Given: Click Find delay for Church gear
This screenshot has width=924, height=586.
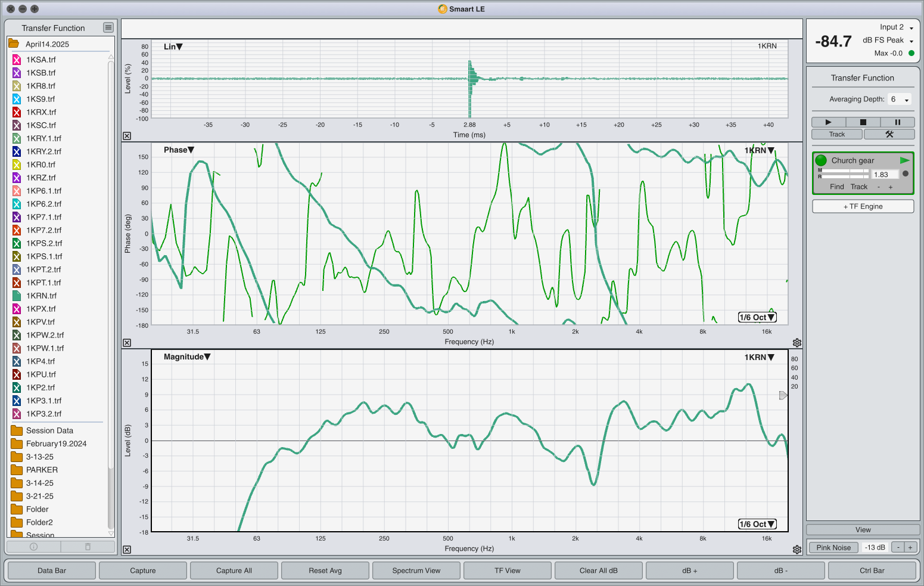Looking at the screenshot, I should pyautogui.click(x=837, y=187).
